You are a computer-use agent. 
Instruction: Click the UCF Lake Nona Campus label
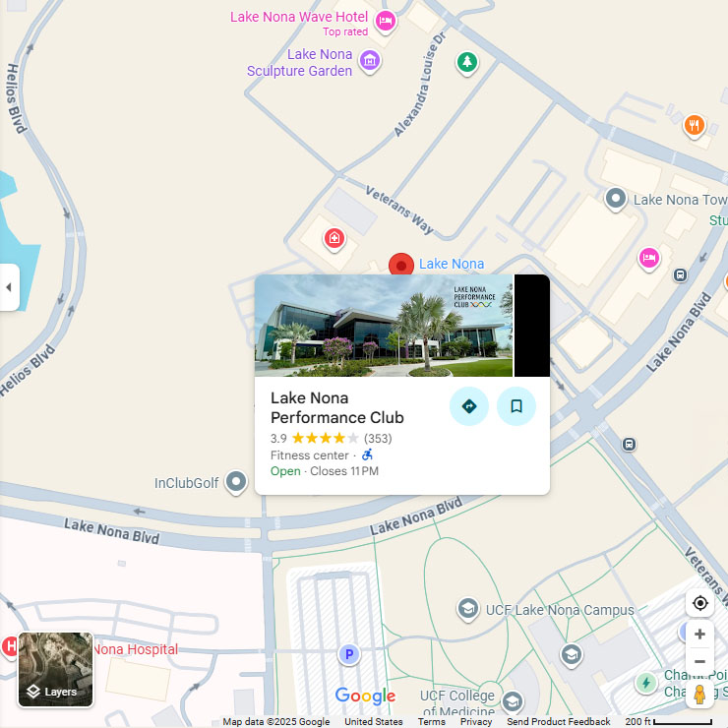pos(560,610)
